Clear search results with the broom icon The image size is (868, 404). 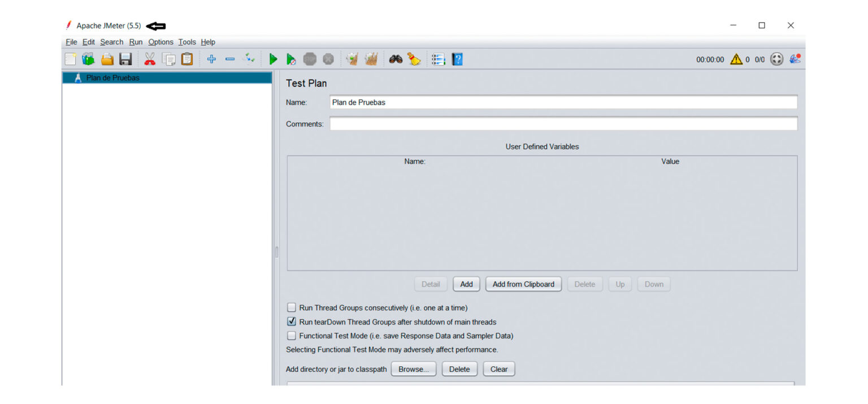tap(414, 59)
